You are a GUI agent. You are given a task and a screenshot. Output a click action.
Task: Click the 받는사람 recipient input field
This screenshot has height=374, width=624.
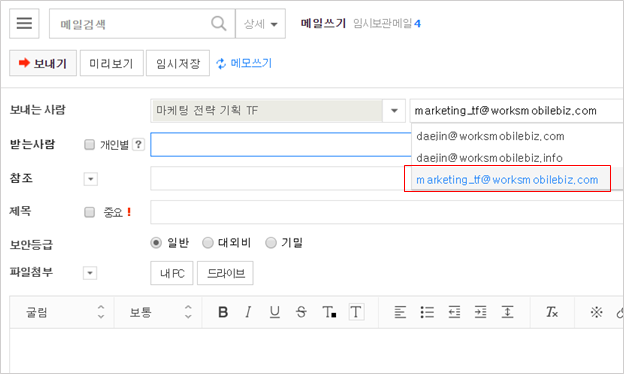click(281, 144)
